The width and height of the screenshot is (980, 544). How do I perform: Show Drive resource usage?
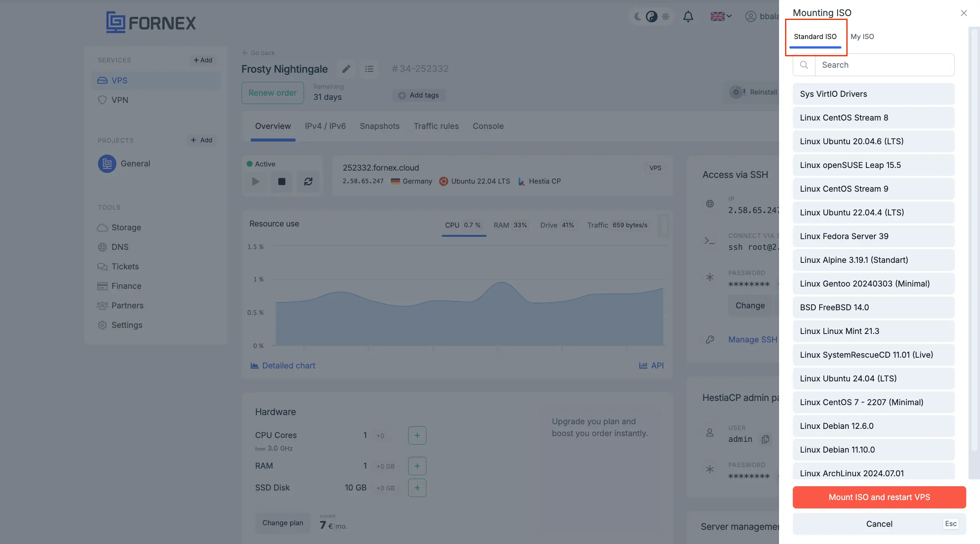[557, 225]
